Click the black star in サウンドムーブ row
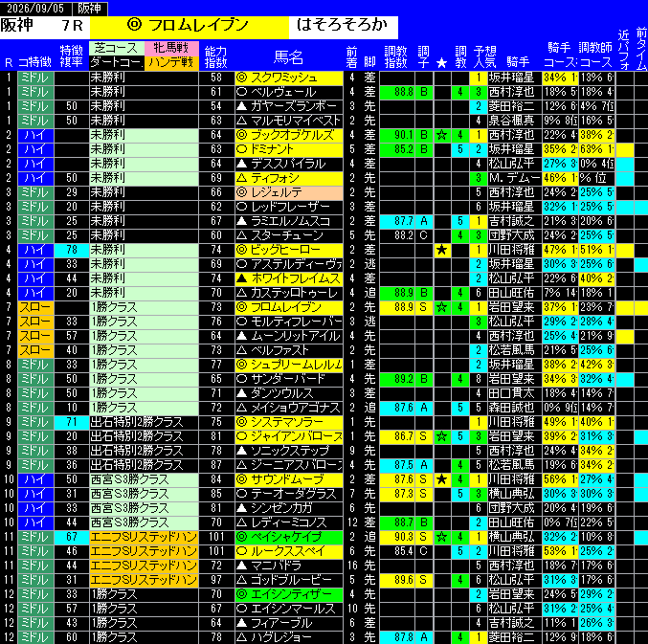 [441, 479]
